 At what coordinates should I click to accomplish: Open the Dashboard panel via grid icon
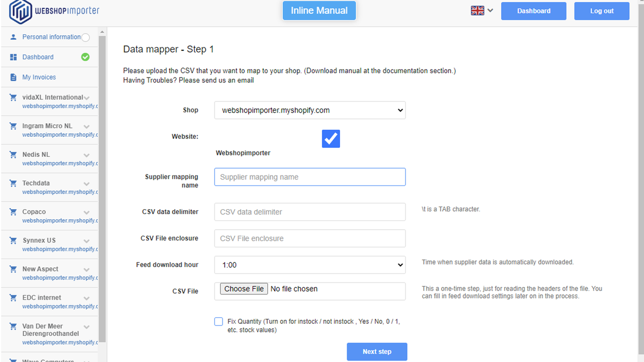pos(14,57)
